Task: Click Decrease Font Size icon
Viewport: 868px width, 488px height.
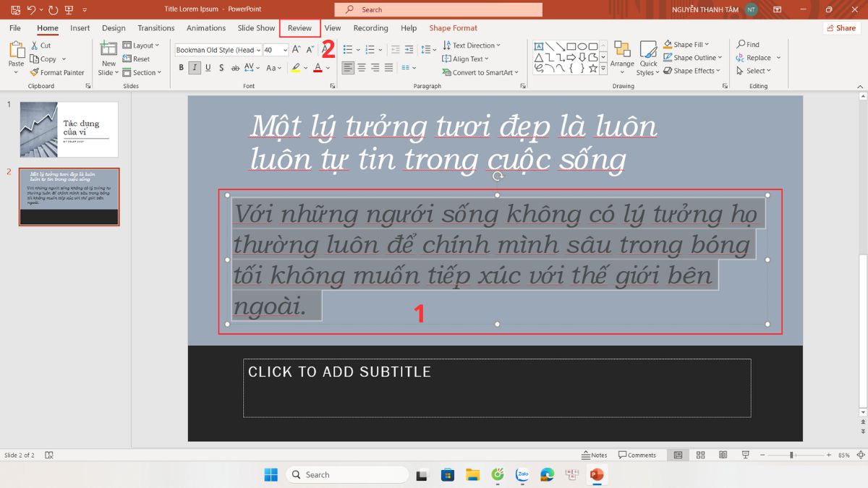Action: pos(310,50)
